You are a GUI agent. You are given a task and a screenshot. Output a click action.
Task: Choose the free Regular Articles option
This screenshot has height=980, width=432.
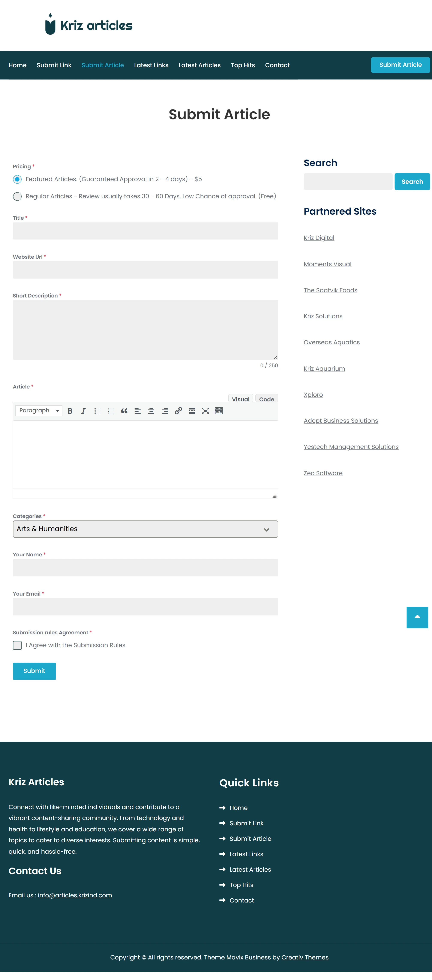click(18, 196)
